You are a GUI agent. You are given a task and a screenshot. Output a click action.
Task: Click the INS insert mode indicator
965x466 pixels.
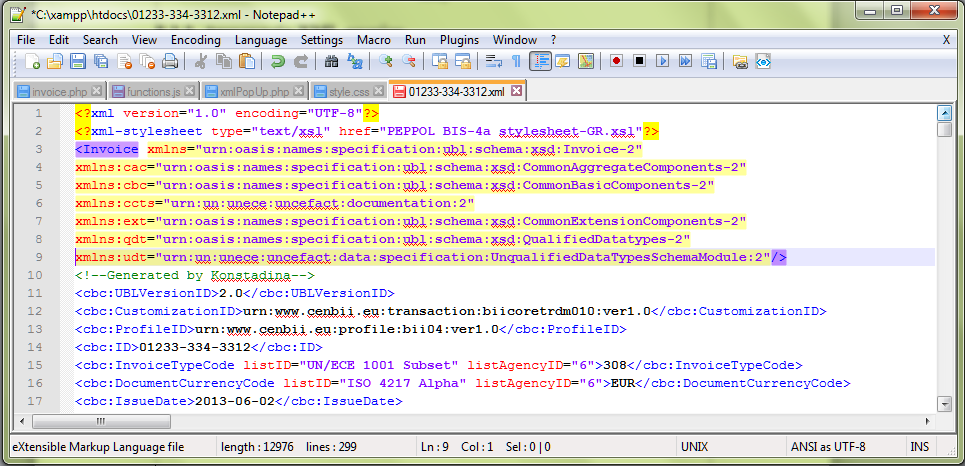[x=919, y=447]
